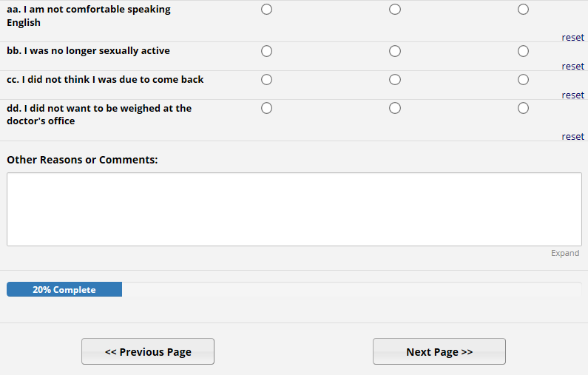Viewport: 588px width, 375px height.
Task: Click into the Other Reasons or Comments box
Action: tap(294, 209)
